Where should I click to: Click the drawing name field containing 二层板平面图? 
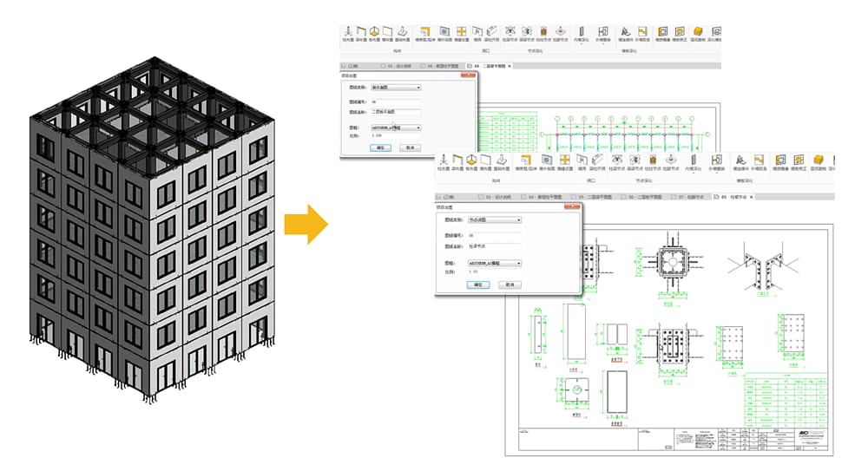[x=396, y=112]
